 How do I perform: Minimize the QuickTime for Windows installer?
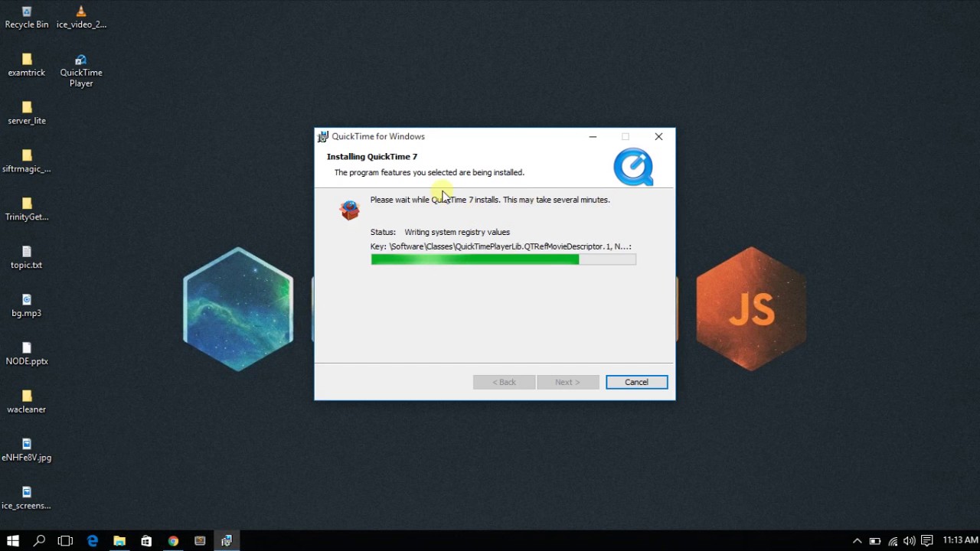(593, 136)
